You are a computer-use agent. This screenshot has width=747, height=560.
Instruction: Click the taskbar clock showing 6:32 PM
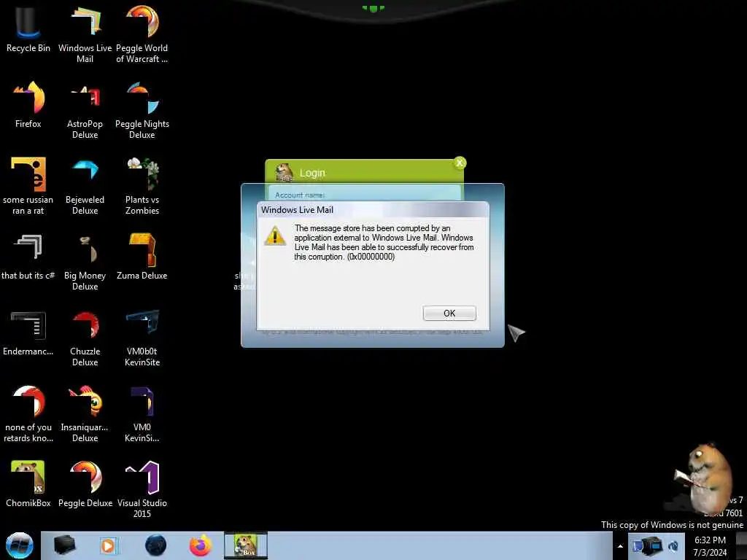[710, 546]
